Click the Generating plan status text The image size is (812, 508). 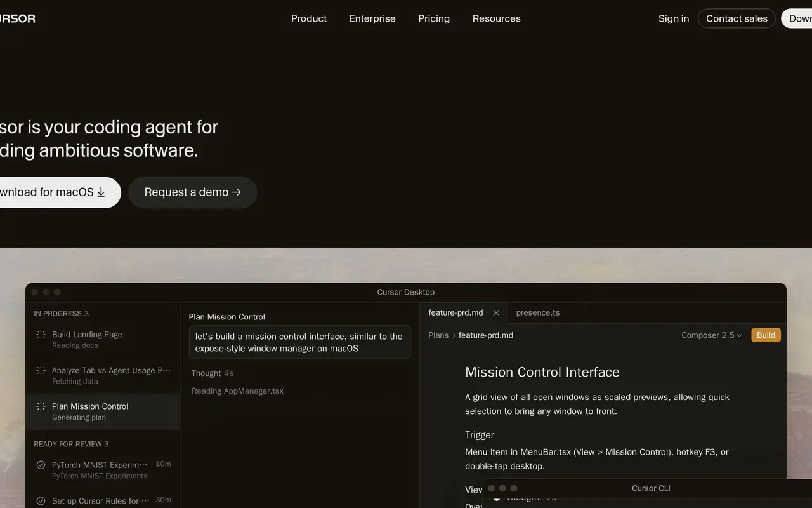pos(79,418)
